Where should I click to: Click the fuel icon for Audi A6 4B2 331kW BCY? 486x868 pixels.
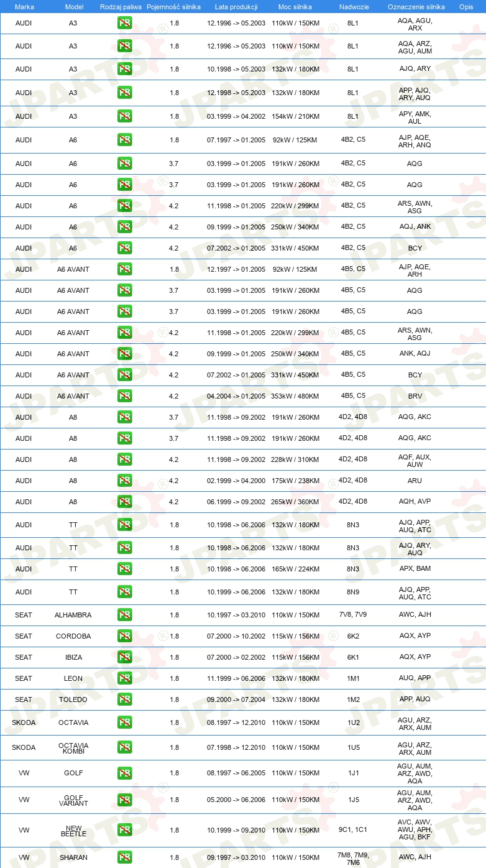click(124, 248)
